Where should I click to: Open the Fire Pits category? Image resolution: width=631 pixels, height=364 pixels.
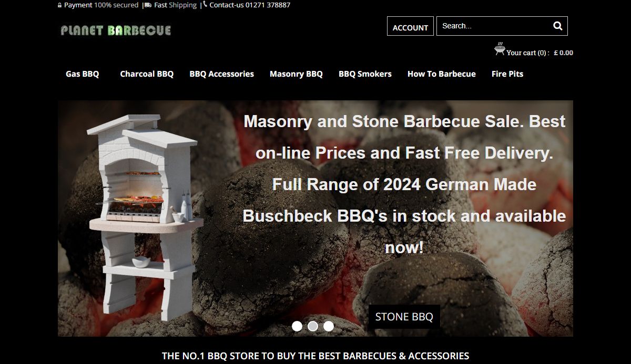coord(507,74)
